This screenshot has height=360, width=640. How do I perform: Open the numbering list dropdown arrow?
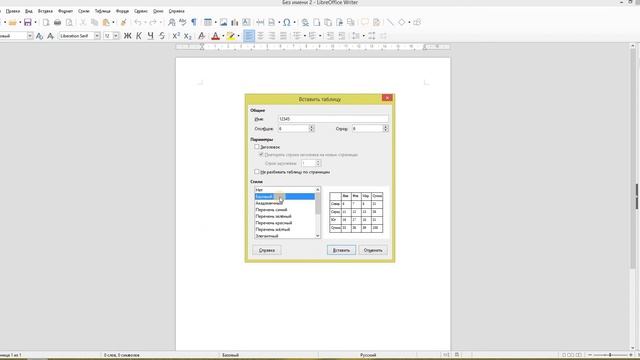(320, 36)
